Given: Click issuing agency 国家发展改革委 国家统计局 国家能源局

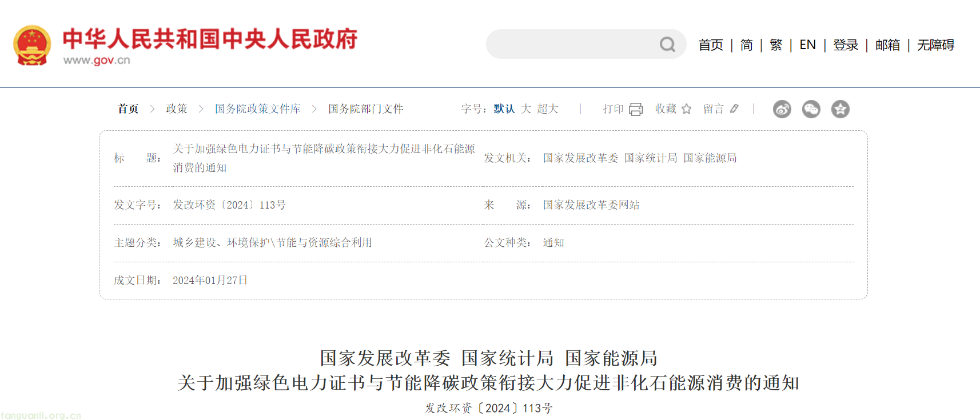Looking at the screenshot, I should [x=640, y=158].
